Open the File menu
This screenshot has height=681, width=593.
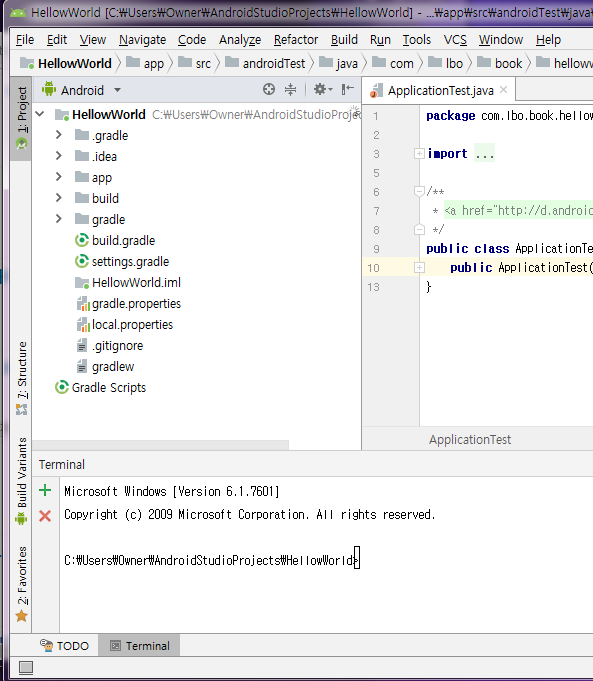click(x=25, y=40)
